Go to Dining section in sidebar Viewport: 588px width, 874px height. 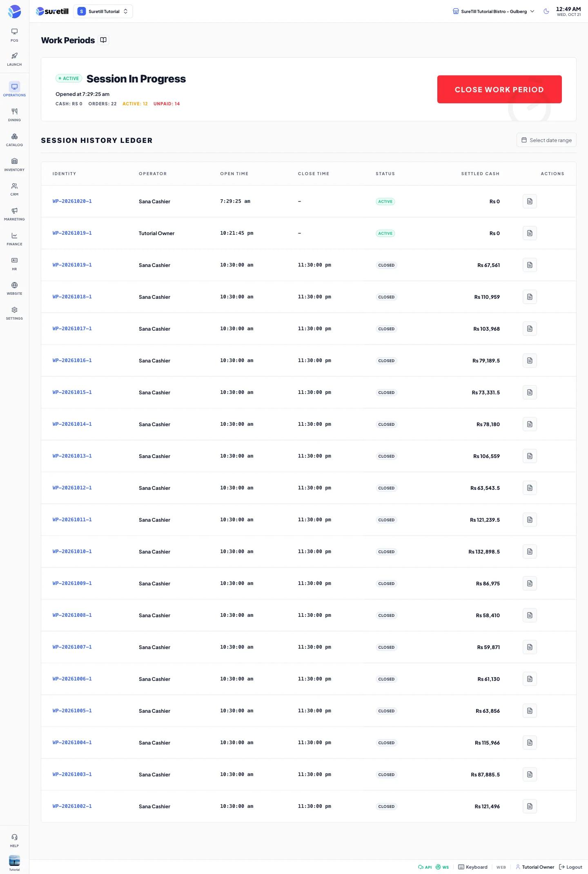coord(14,115)
